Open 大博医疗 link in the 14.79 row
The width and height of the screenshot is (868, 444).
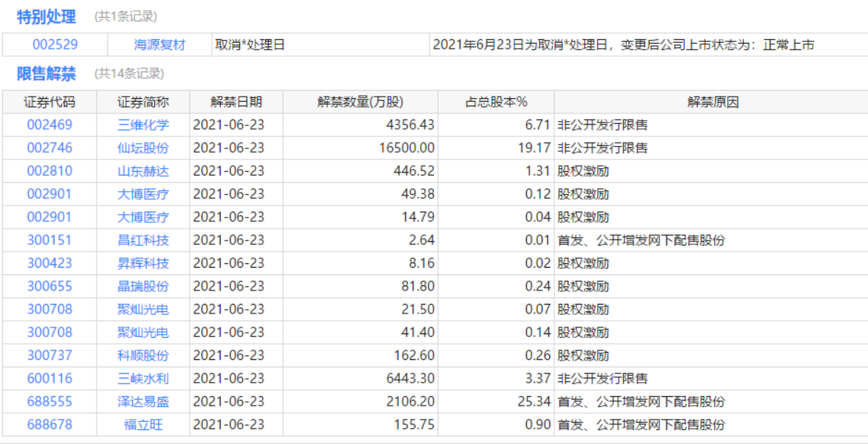(x=143, y=218)
